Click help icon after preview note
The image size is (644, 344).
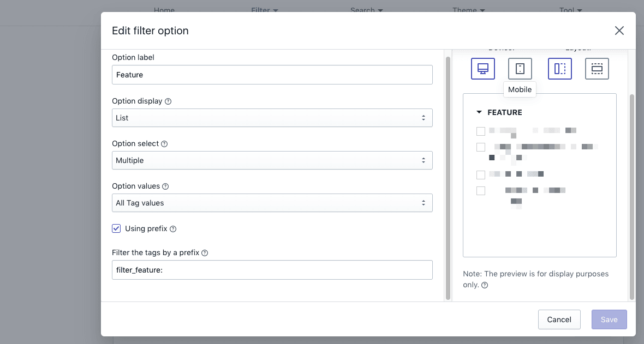485,285
